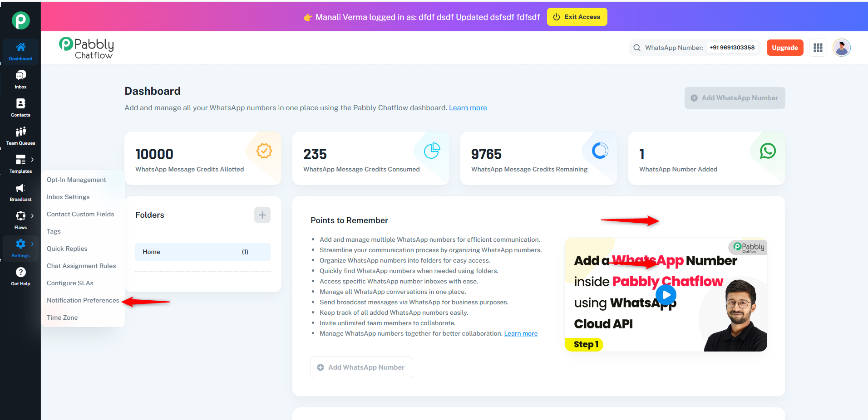Viewport: 868px width, 420px height.
Task: Click the 235 credits consumed value
Action: point(315,154)
